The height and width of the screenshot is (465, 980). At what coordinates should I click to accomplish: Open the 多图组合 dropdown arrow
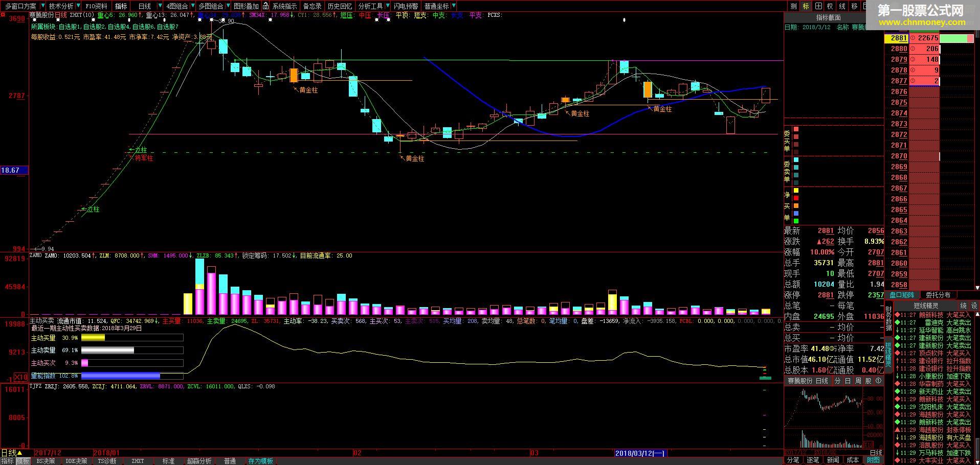point(228,6)
